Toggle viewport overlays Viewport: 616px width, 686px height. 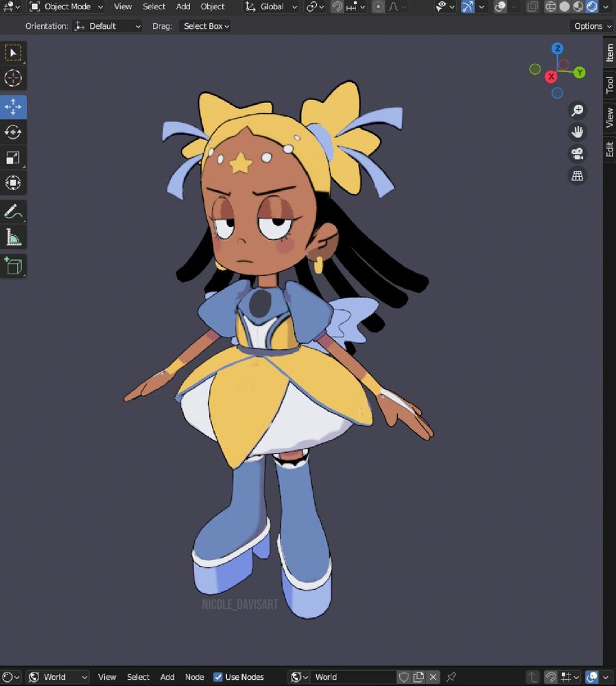(501, 7)
